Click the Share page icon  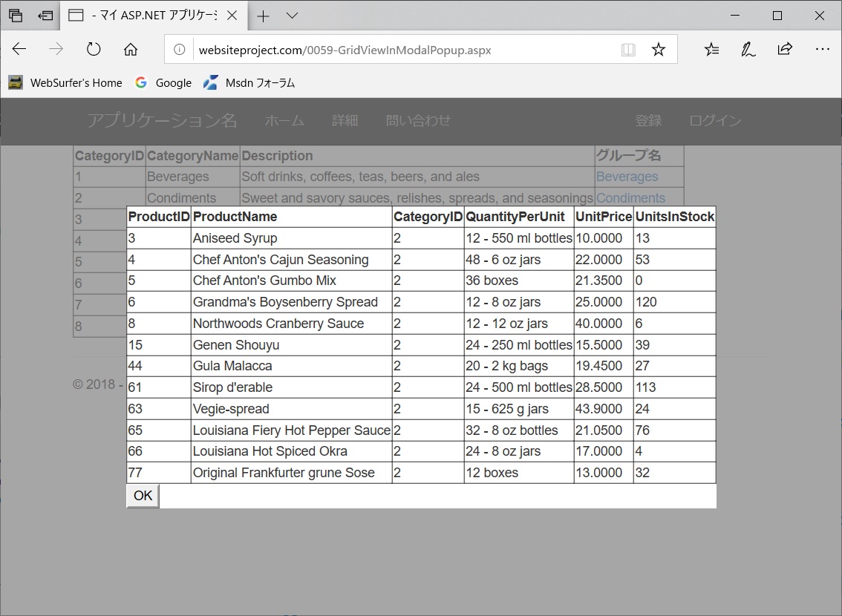[x=785, y=50]
